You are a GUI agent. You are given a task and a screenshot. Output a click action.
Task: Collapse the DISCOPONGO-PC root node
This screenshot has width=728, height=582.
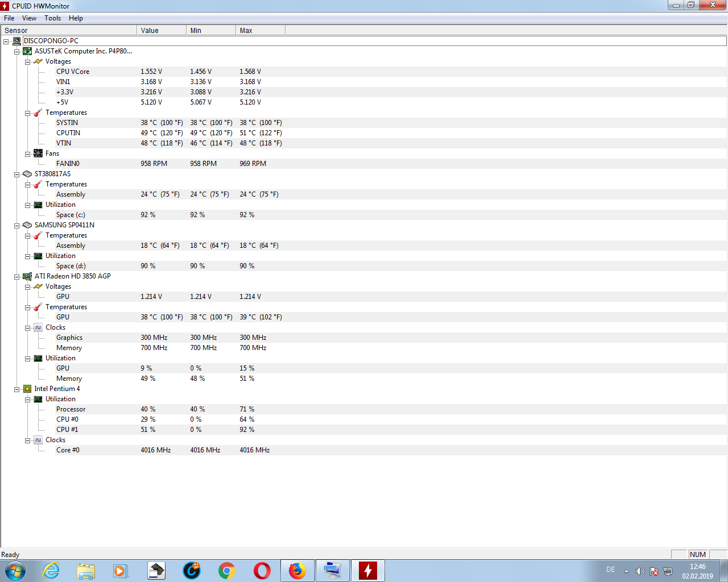point(6,41)
